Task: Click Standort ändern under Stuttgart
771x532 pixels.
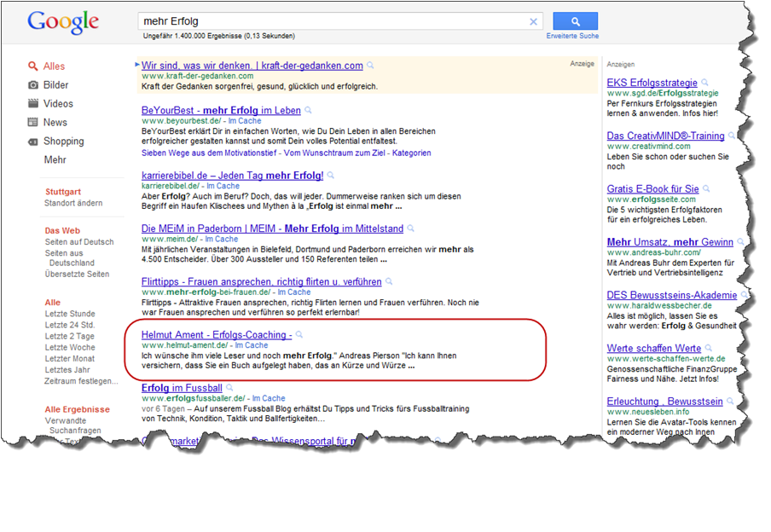Action: click(x=73, y=203)
